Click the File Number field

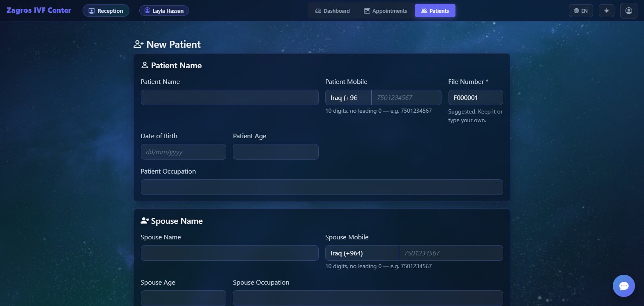[476, 97]
